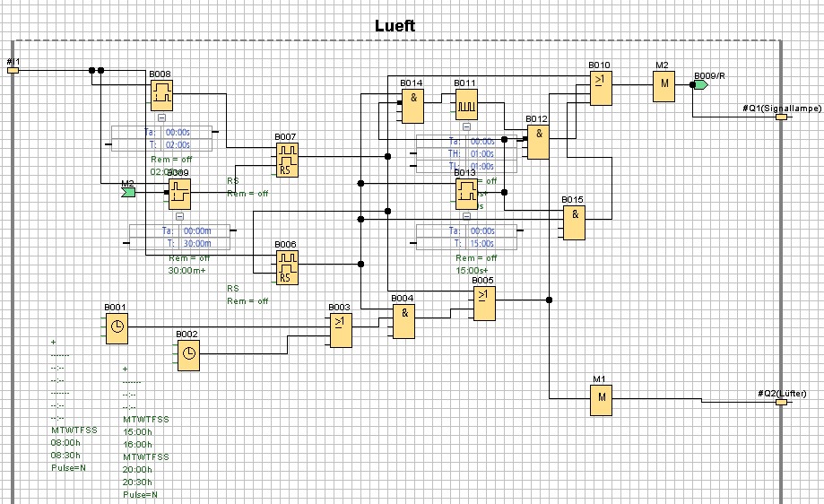Select the B001 weekly timer clock block
This screenshot has width=824, height=504.
pyautogui.click(x=117, y=329)
